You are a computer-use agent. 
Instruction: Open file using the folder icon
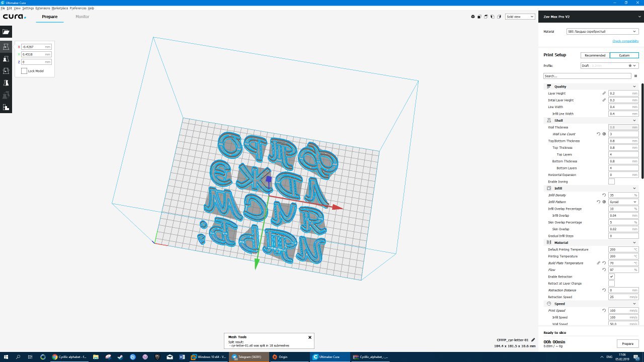[6, 32]
